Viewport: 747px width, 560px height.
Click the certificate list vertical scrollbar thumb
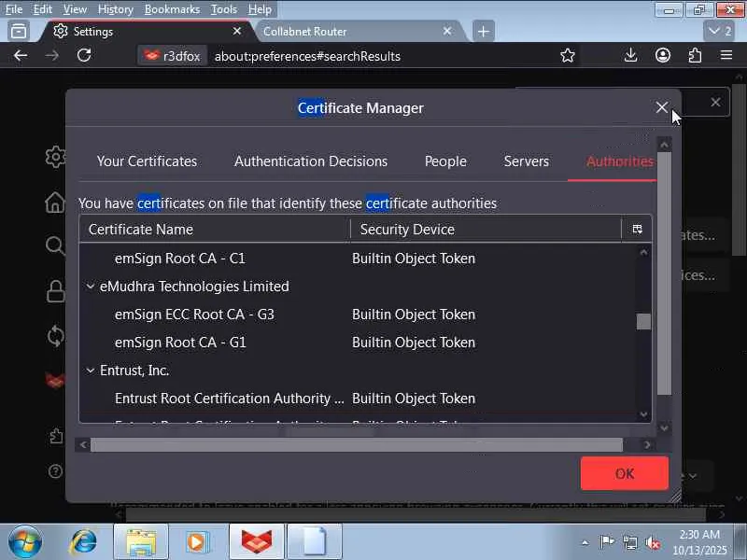(x=643, y=321)
